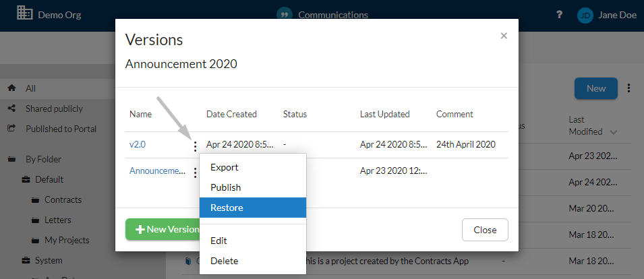Click the Communications quote icon

[284, 13]
